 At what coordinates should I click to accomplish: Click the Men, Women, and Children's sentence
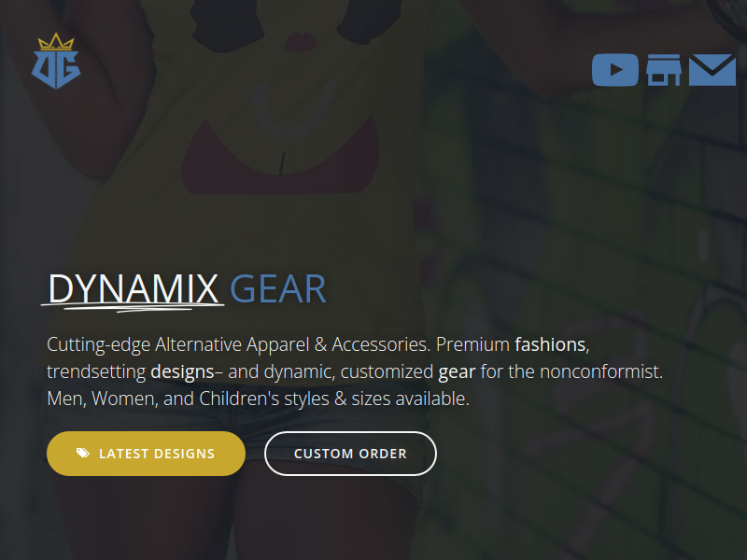click(259, 399)
